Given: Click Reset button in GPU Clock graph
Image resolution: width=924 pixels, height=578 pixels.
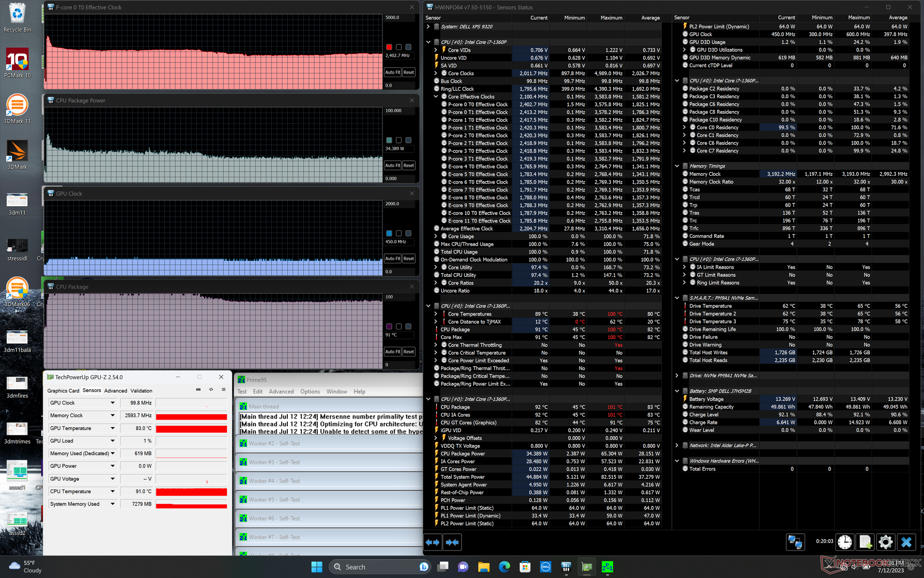Looking at the screenshot, I should pos(409,259).
